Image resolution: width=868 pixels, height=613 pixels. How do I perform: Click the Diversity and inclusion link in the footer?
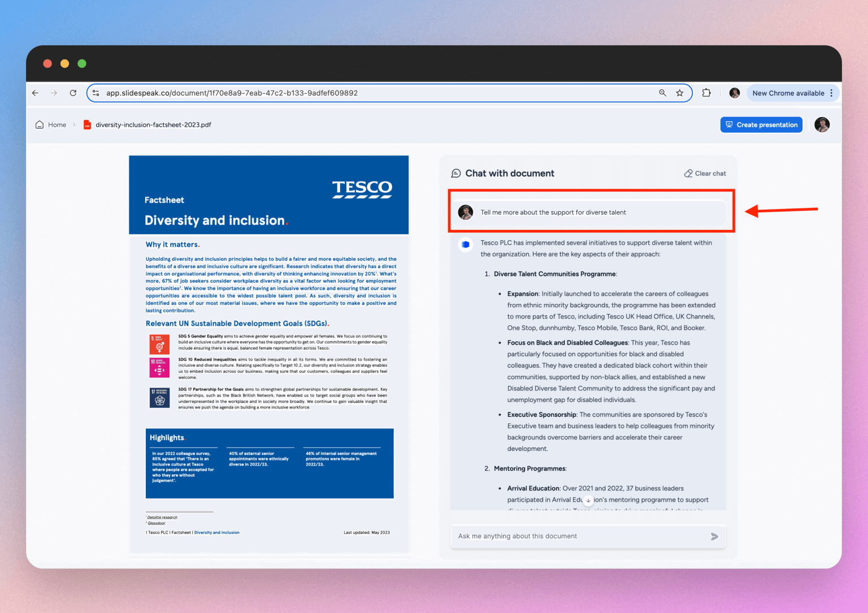(x=217, y=532)
